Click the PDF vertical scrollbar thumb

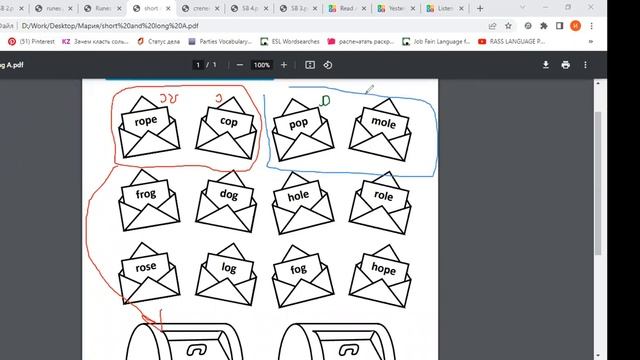click(598, 183)
